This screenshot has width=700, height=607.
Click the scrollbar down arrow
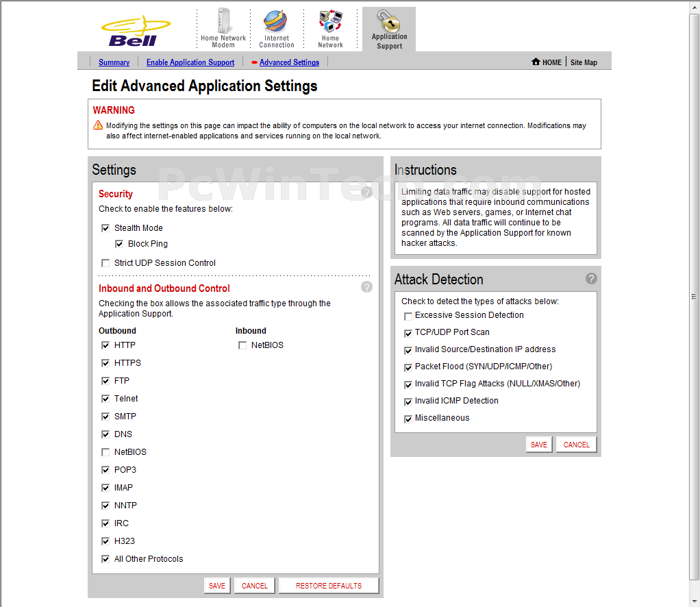point(695,602)
